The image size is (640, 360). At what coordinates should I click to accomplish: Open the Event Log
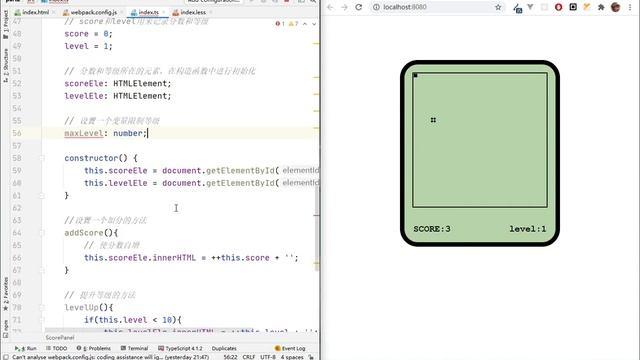[x=290, y=348]
